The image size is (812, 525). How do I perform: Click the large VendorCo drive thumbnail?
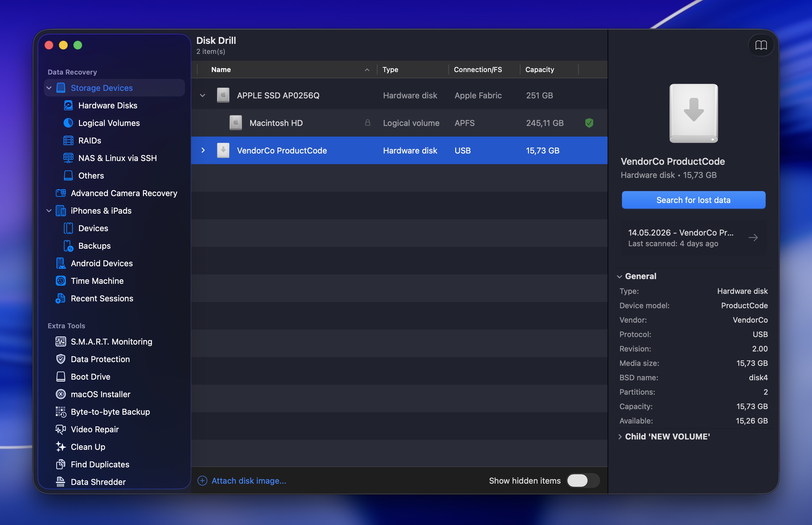click(693, 113)
